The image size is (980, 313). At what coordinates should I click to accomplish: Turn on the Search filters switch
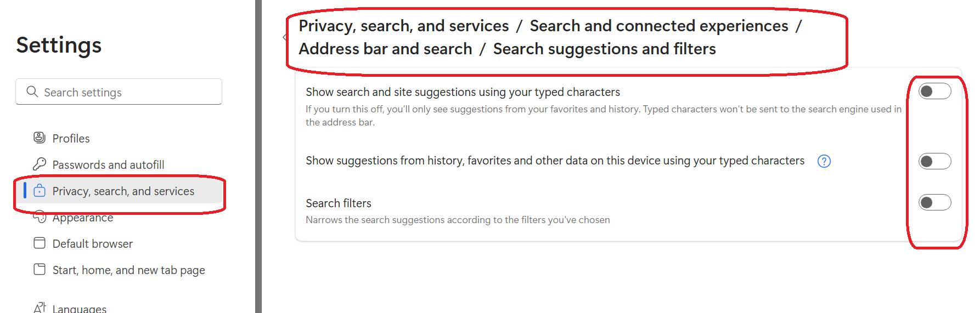point(934,203)
